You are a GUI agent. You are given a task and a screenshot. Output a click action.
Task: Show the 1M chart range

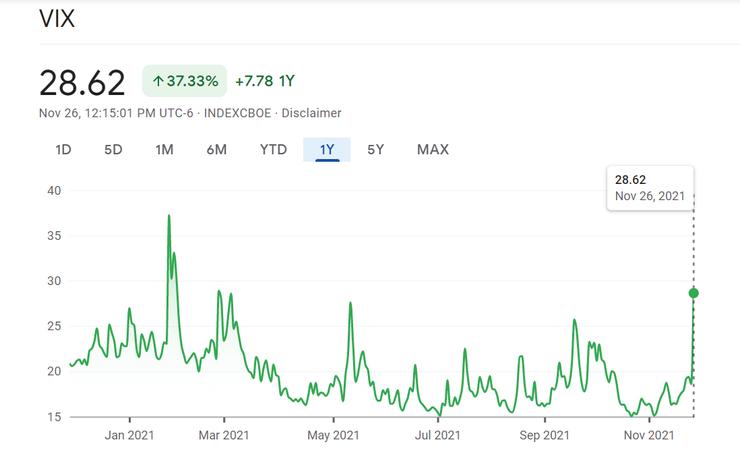(x=164, y=150)
